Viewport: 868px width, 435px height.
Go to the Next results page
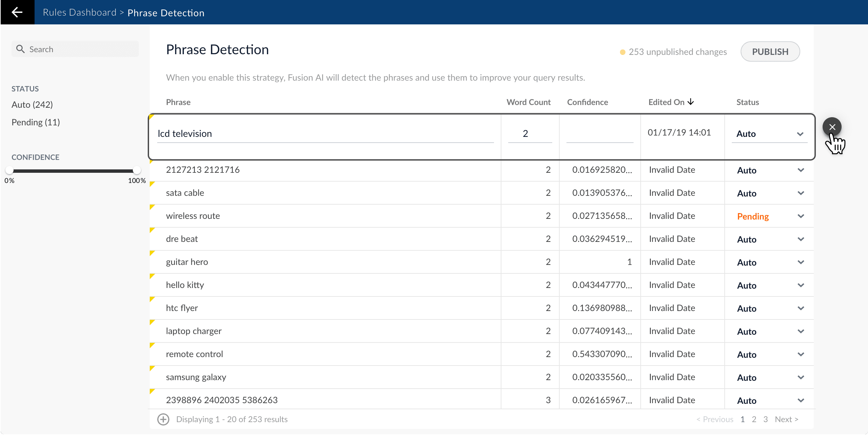(786, 419)
